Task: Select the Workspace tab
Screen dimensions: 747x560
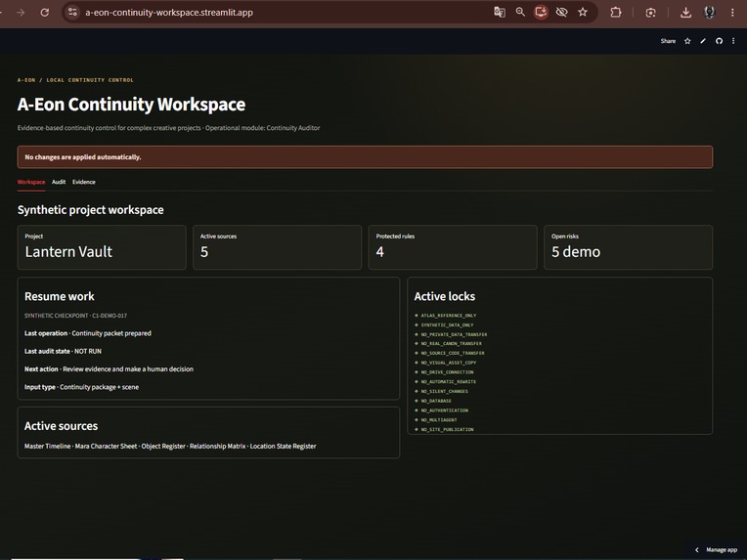Action: 31,182
